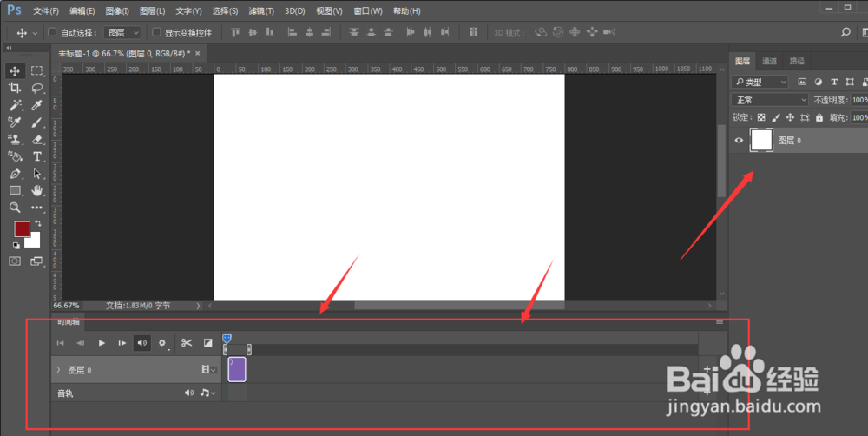The height and width of the screenshot is (436, 868).
Task: Open timeline playback settings gear menu
Action: [x=162, y=343]
